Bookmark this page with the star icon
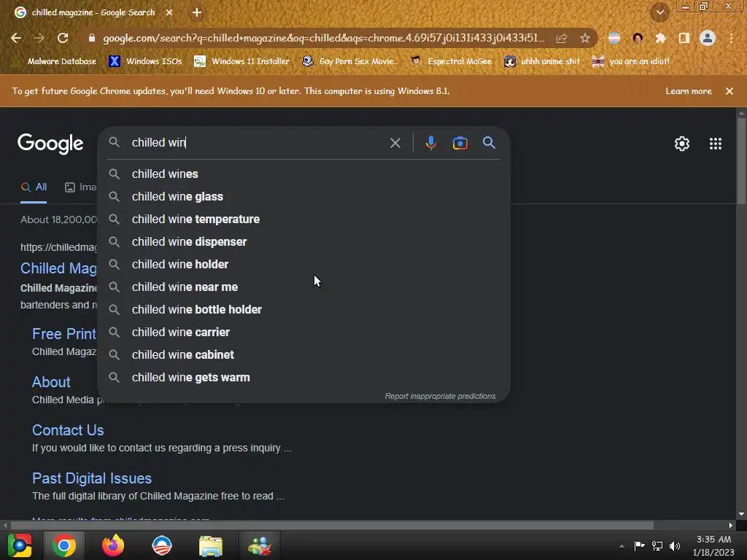Viewport: 747px width, 560px height. (x=585, y=38)
